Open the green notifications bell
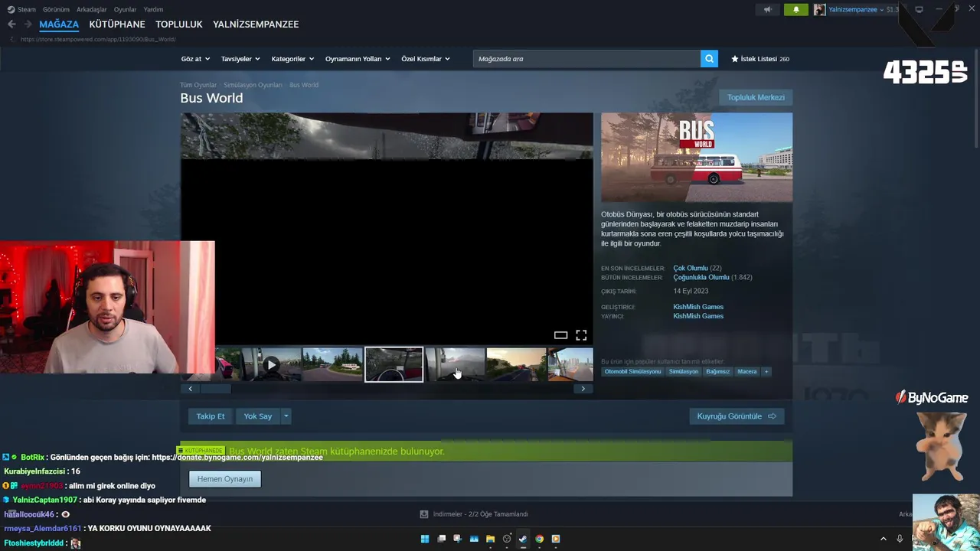This screenshot has width=980, height=551. (x=796, y=10)
